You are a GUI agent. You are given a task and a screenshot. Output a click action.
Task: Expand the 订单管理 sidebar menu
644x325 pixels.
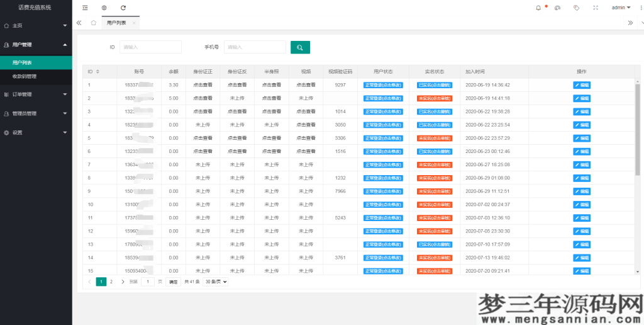pos(36,94)
